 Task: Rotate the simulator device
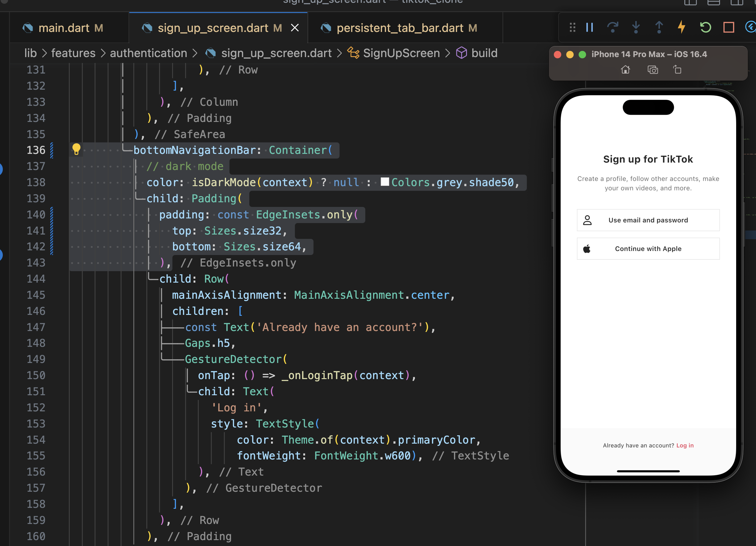677,70
